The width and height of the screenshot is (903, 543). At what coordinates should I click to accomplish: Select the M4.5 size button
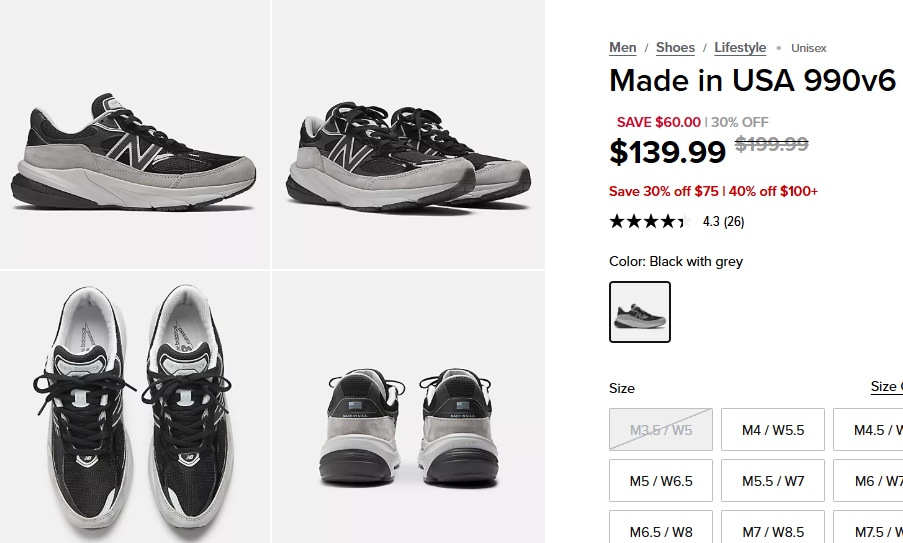(x=868, y=430)
